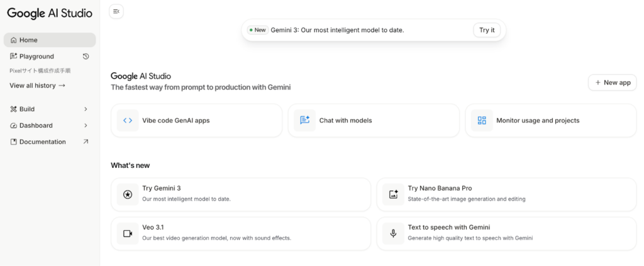
Task: Open the Try Nano Banana Pro card
Action: (x=506, y=194)
